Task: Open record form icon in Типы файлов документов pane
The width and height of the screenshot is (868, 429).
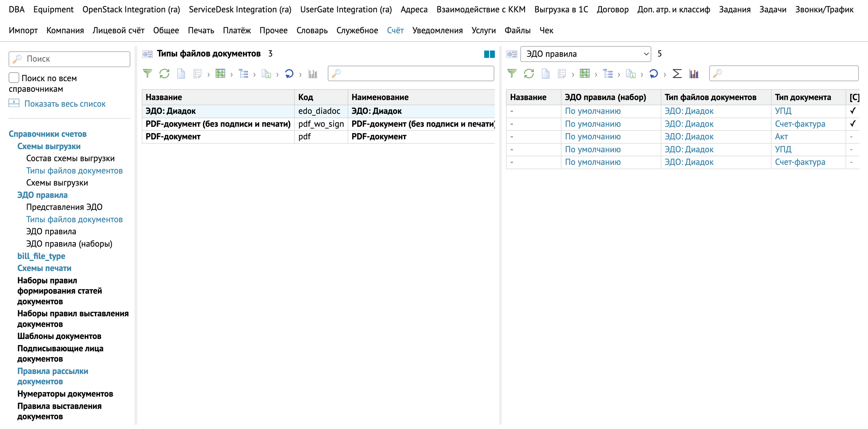Action: (197, 73)
